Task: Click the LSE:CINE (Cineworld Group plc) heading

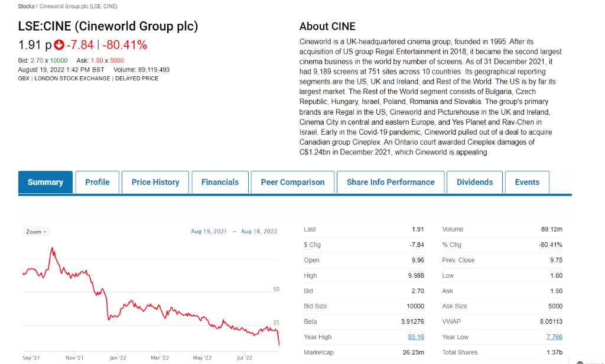Action: 108,26
